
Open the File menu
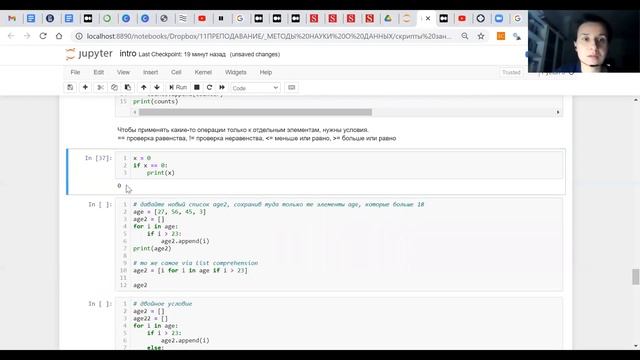(75, 72)
